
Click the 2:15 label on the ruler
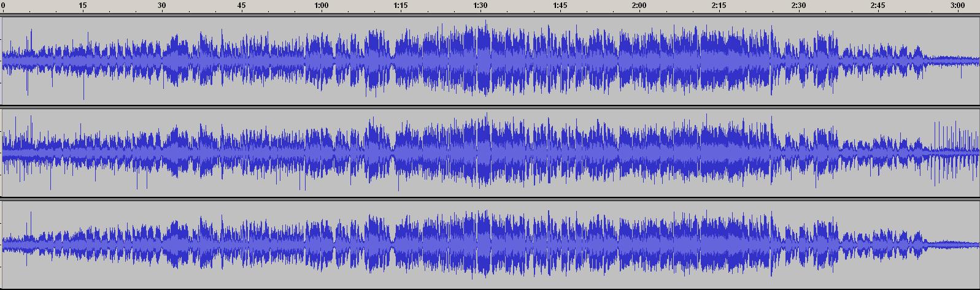tap(719, 6)
